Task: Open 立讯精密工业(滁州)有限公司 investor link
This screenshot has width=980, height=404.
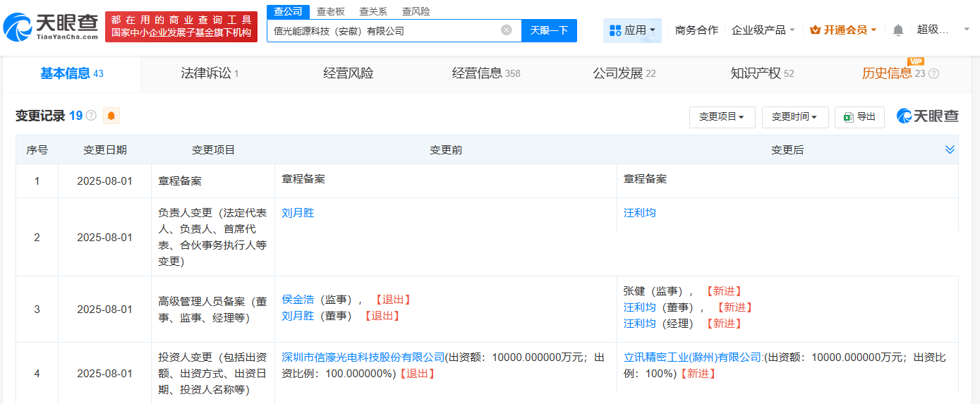Action: [692, 357]
